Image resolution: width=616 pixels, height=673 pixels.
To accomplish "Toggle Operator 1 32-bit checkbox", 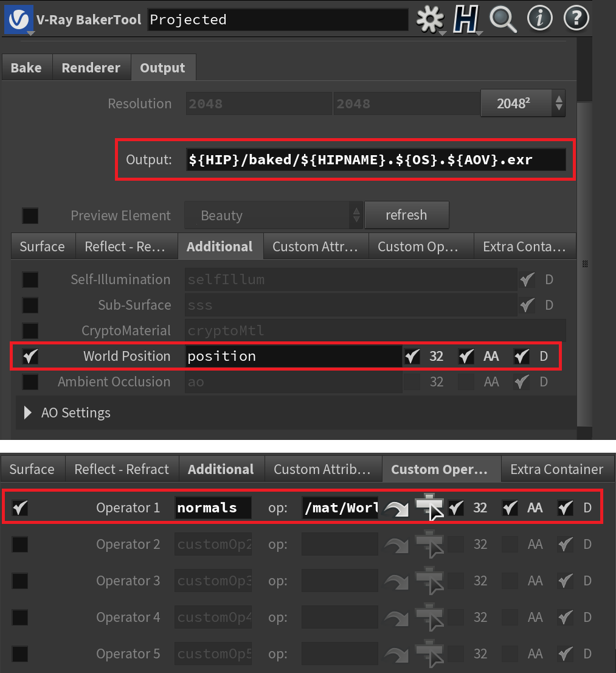I will pyautogui.click(x=456, y=507).
